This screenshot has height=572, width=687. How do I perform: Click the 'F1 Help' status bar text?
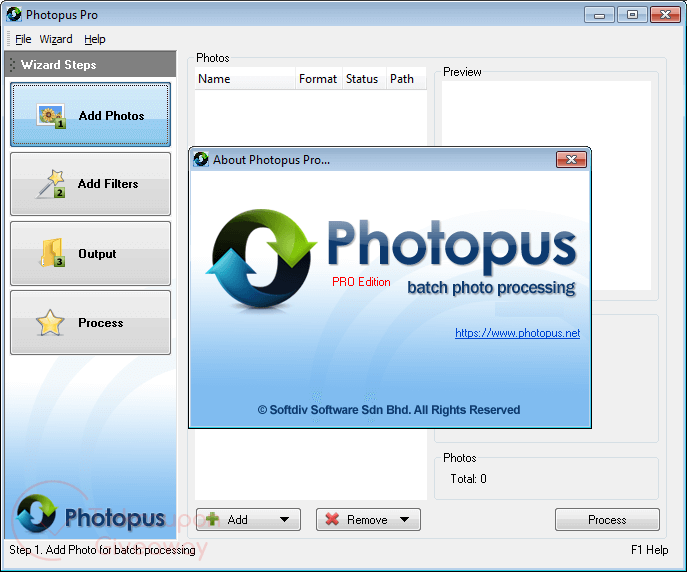(x=649, y=550)
